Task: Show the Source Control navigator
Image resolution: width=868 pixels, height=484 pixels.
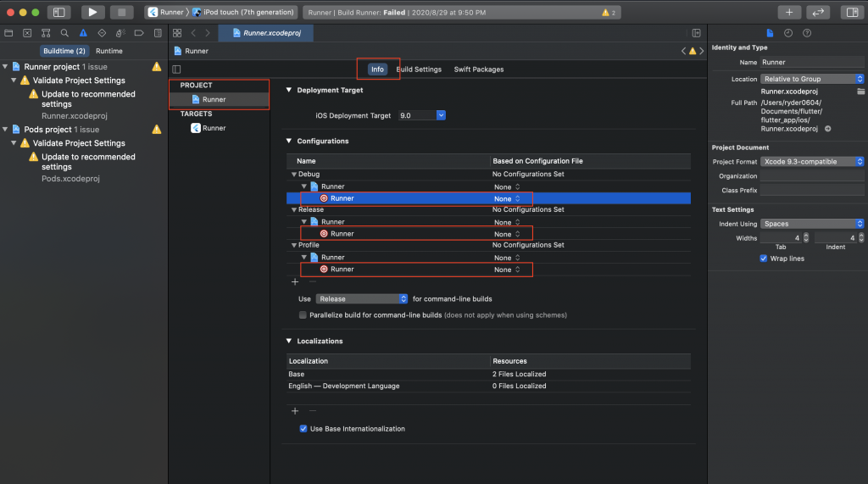Action: (27, 33)
